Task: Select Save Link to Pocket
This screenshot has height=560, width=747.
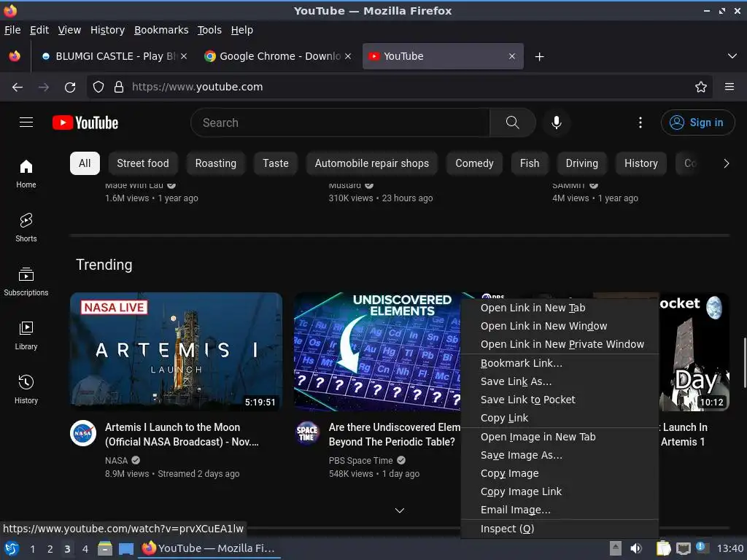Action: coord(560,400)
